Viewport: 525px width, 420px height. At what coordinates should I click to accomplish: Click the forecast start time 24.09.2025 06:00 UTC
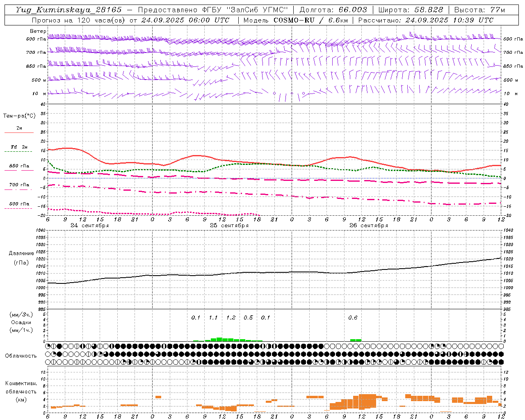click(185, 20)
